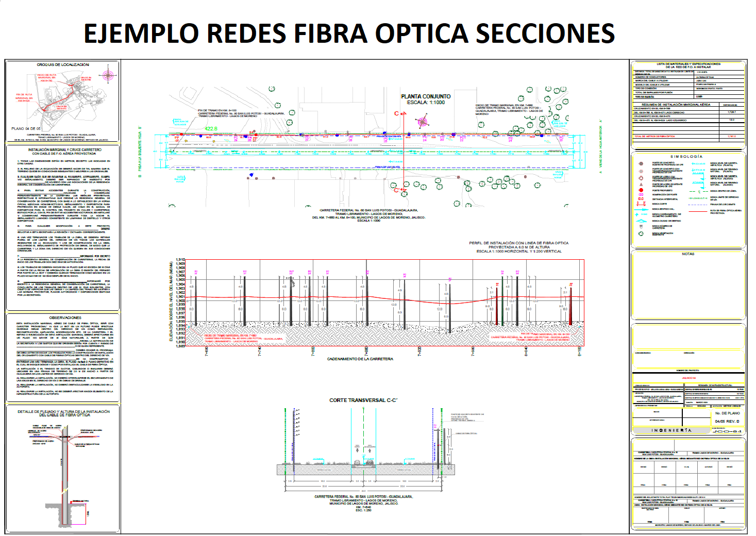Click the upper red C section marker
756x536 pixels.
coord(400,113)
